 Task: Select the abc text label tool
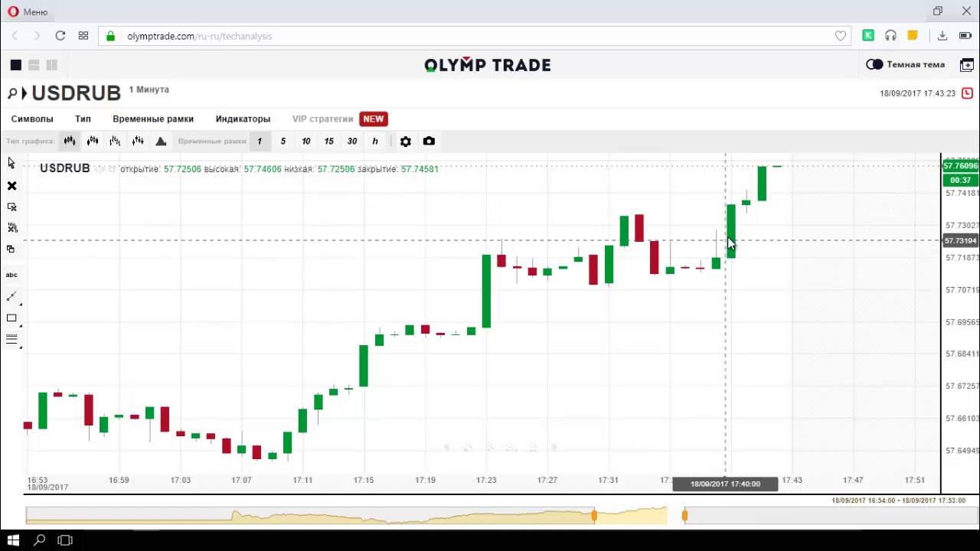11,275
